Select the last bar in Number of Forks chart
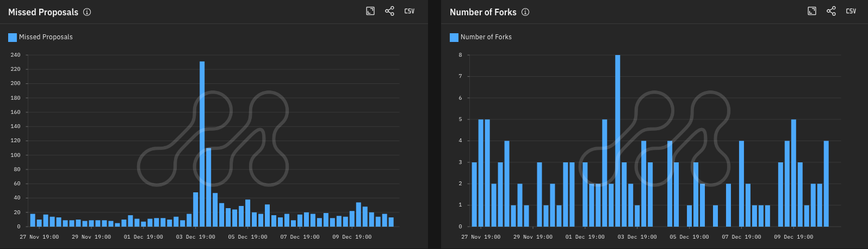868x249 pixels. tap(826, 184)
